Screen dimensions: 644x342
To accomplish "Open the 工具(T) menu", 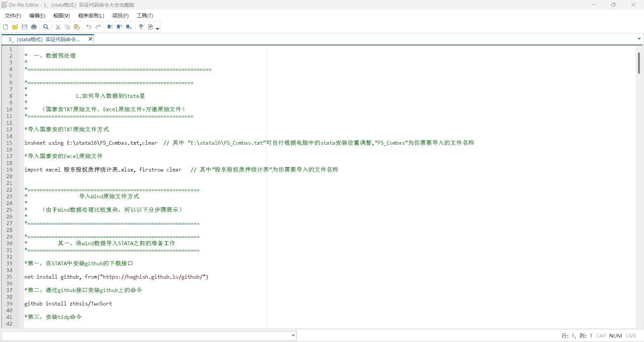I will 145,16.
